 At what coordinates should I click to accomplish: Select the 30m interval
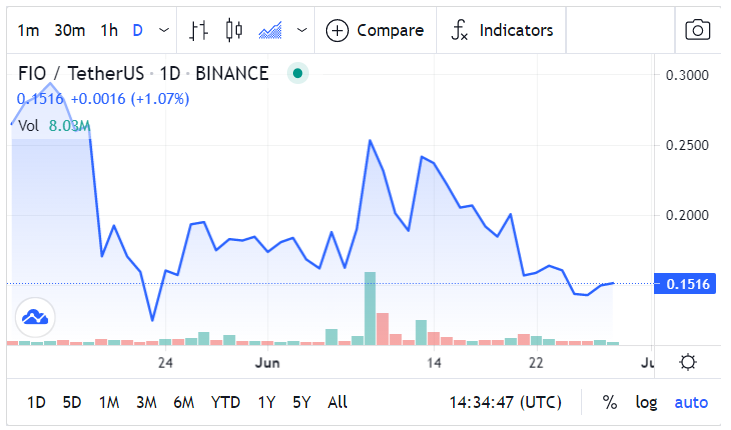[x=70, y=31]
